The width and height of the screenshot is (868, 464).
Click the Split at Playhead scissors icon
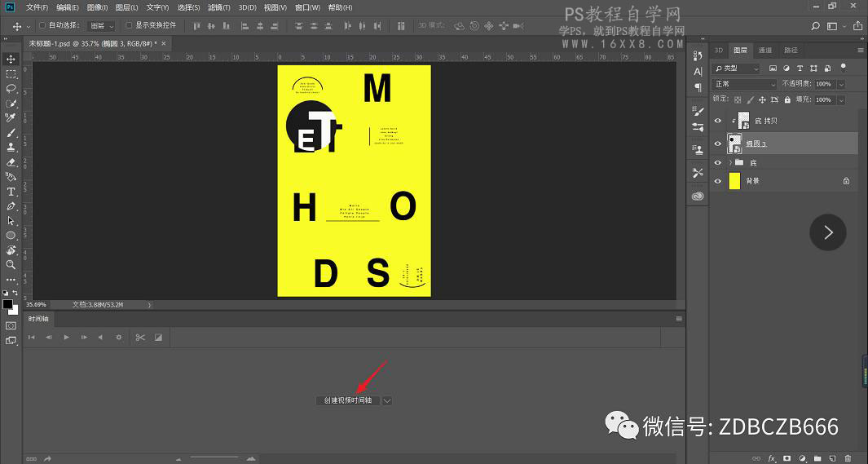[x=140, y=338]
